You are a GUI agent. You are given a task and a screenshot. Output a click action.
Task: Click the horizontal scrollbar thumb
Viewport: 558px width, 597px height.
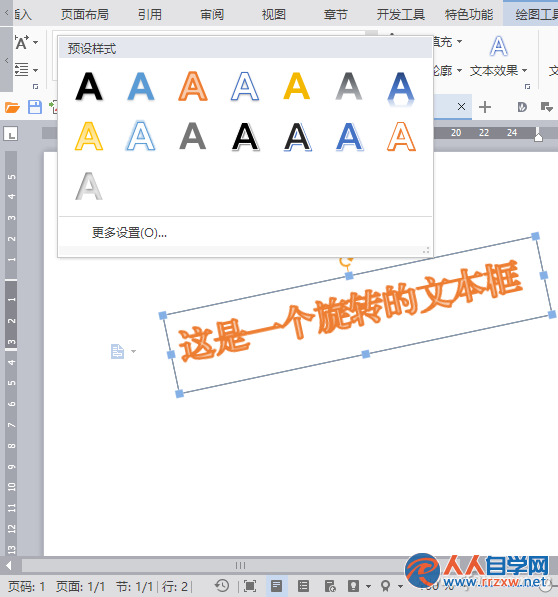pyautogui.click(x=240, y=565)
